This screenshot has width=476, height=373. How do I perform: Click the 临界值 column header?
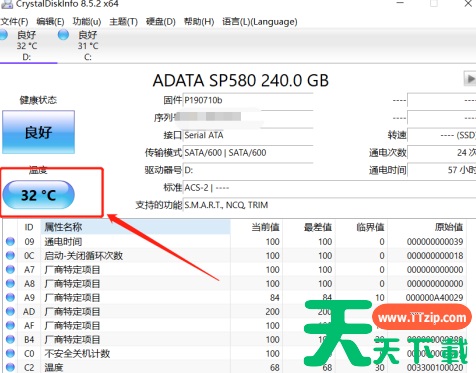(361, 227)
